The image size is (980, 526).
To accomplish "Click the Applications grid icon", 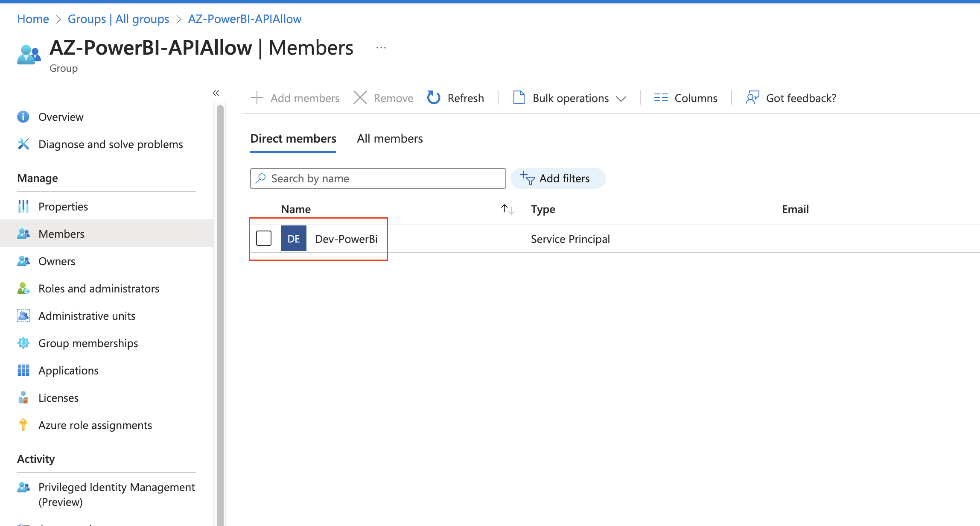I will [23, 370].
